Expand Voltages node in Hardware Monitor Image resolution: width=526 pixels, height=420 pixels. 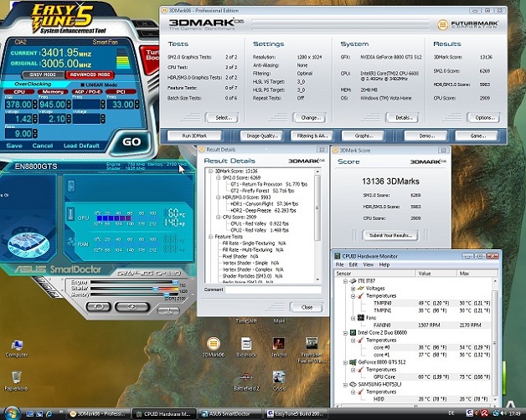click(x=353, y=289)
